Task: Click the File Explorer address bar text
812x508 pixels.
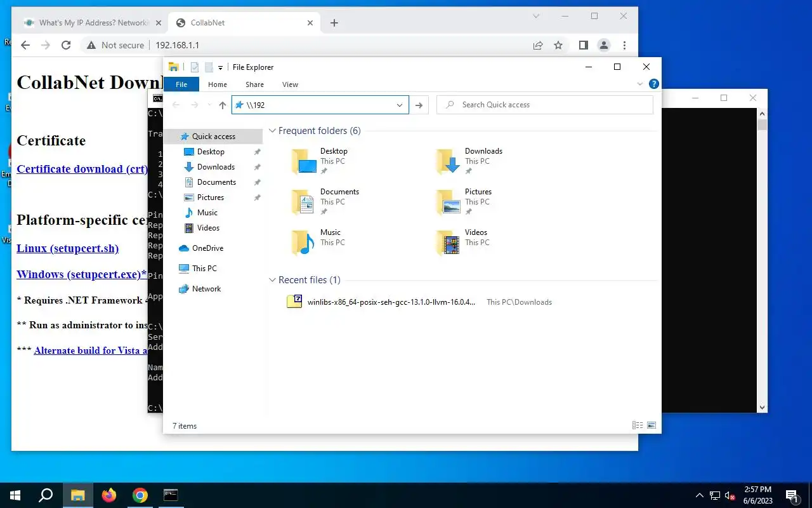Action: 256,105
